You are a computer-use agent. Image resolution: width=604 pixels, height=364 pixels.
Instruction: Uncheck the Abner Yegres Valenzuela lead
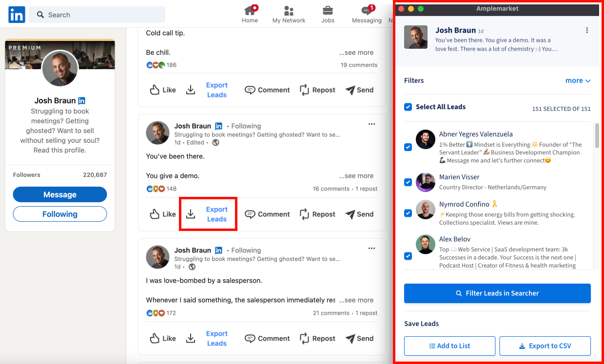tap(408, 147)
